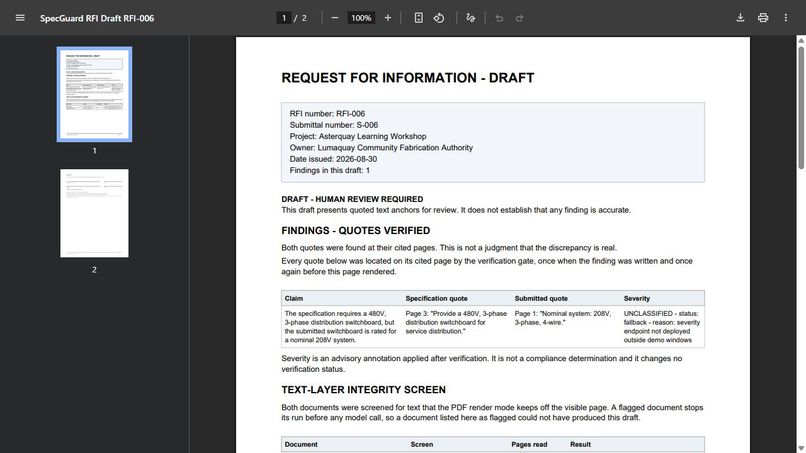
Task: Click 'FINDINGS - QUOTES VERIFIED' heading
Action: pos(356,230)
